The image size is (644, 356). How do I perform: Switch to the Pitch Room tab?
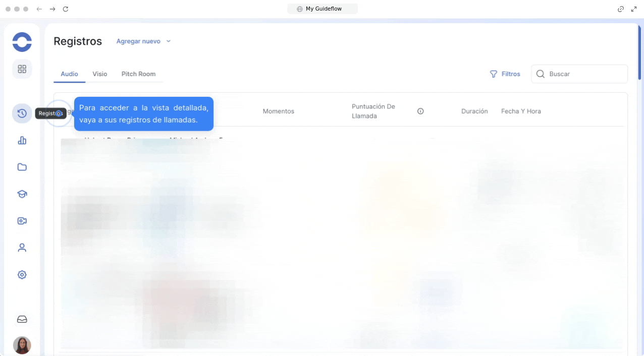[x=138, y=74]
